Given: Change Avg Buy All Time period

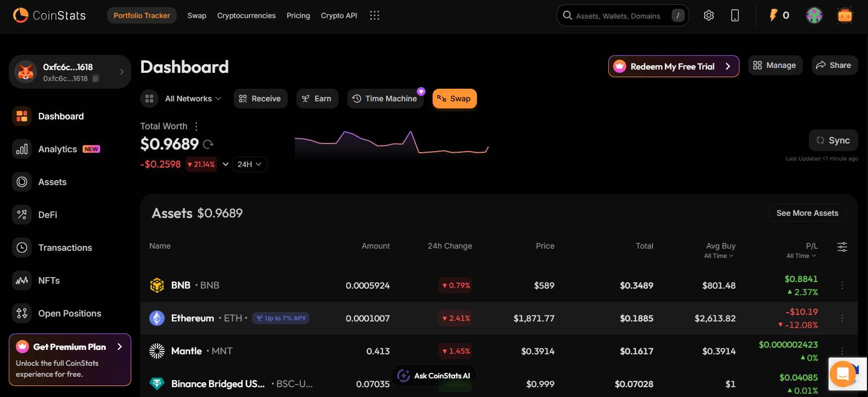Looking at the screenshot, I should pyautogui.click(x=719, y=256).
